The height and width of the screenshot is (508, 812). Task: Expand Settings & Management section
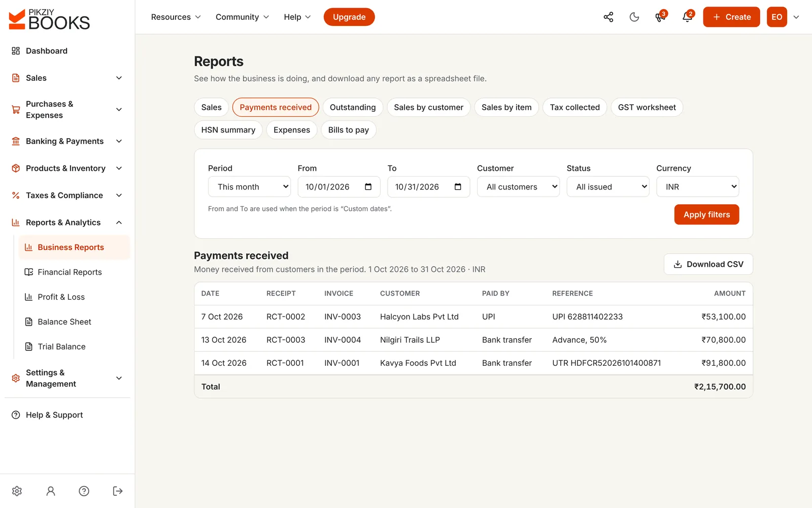tap(67, 378)
